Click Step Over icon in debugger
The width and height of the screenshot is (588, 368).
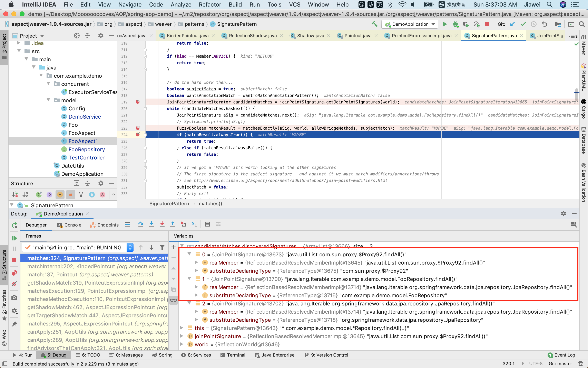[141, 224]
